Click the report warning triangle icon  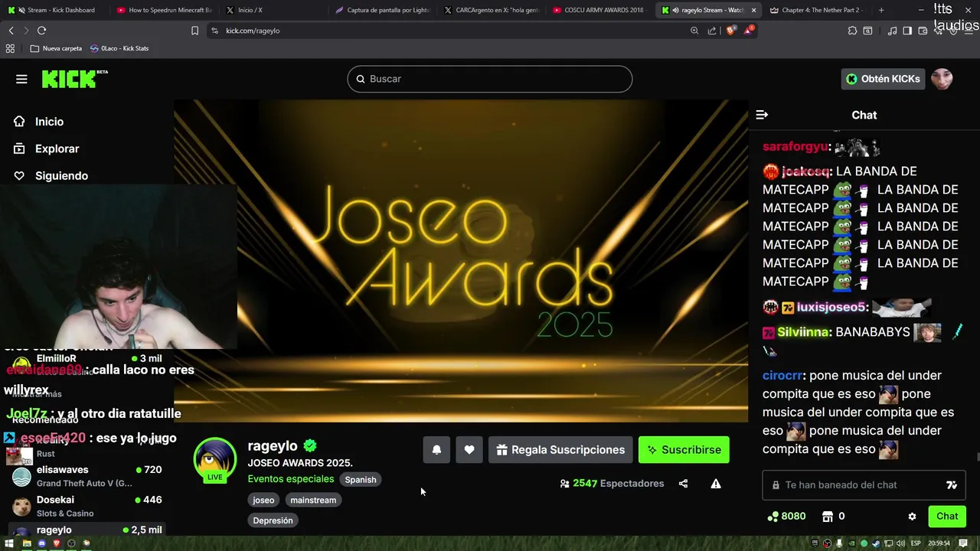716,484
